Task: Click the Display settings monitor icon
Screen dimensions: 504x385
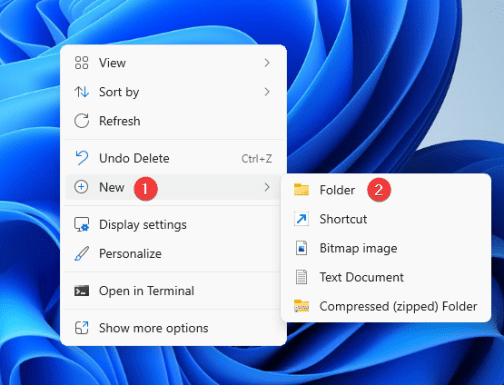Action: tap(82, 225)
